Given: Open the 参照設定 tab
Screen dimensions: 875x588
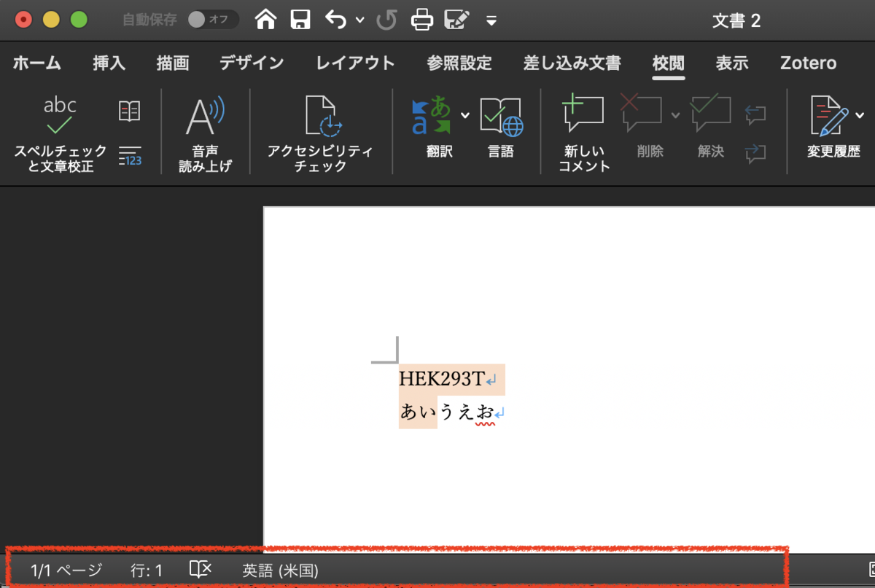Looking at the screenshot, I should [x=459, y=63].
